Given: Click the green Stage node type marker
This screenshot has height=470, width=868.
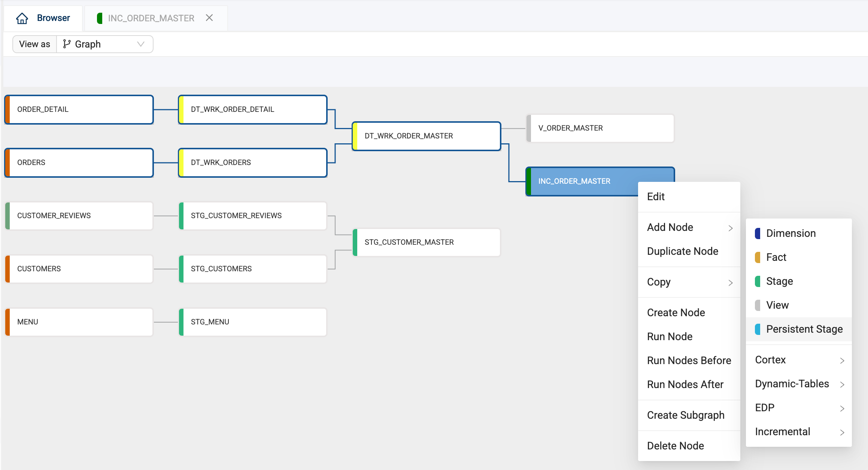Looking at the screenshot, I should click(758, 281).
